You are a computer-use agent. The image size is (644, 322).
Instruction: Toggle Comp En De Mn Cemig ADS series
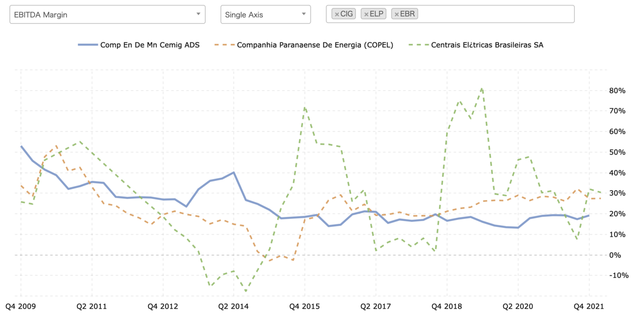pos(139,45)
